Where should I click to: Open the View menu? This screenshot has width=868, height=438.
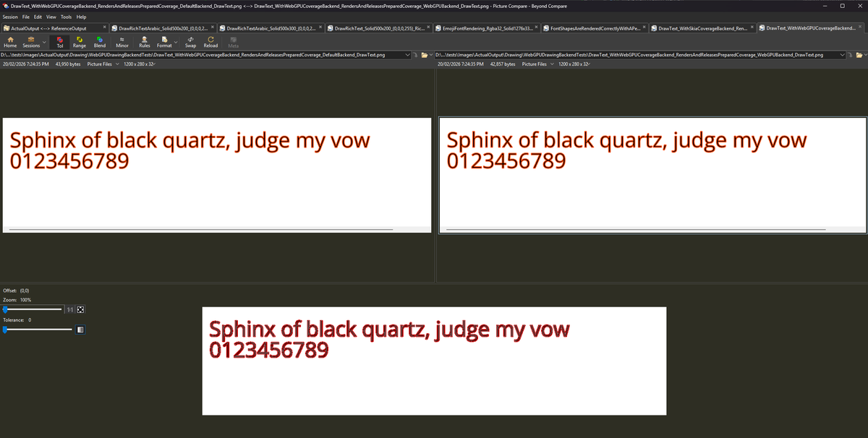51,17
